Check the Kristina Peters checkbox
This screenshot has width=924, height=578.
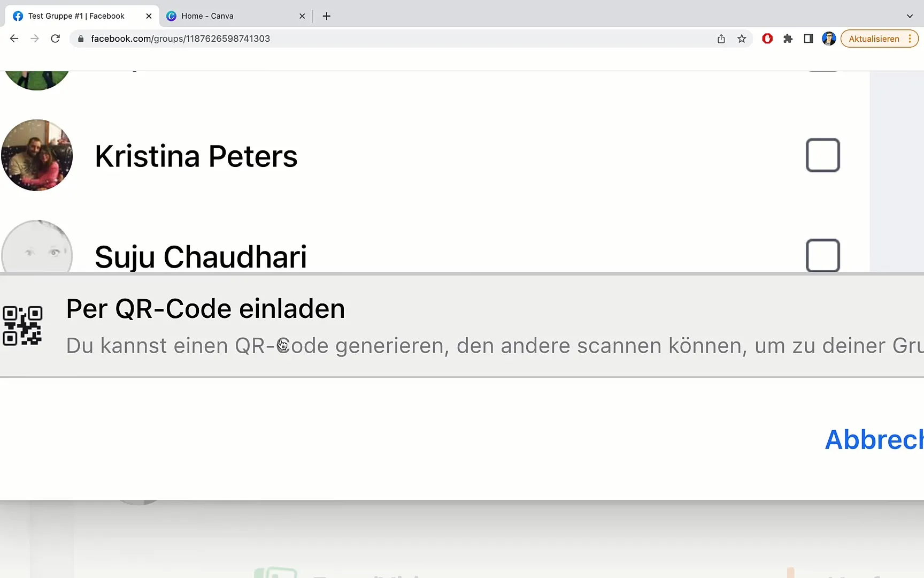[x=822, y=155]
